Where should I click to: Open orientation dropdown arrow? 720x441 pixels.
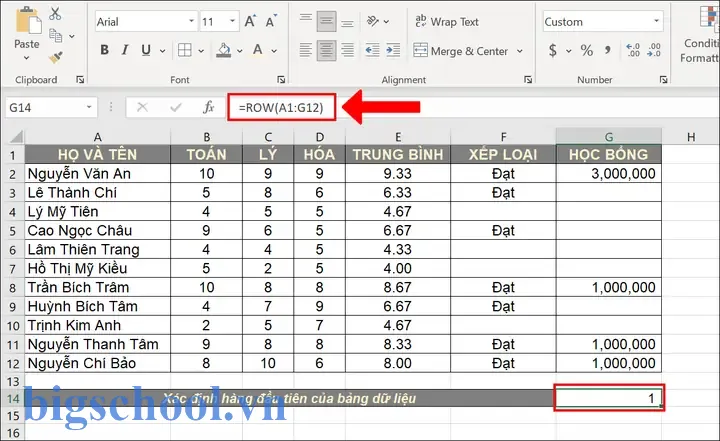[386, 22]
